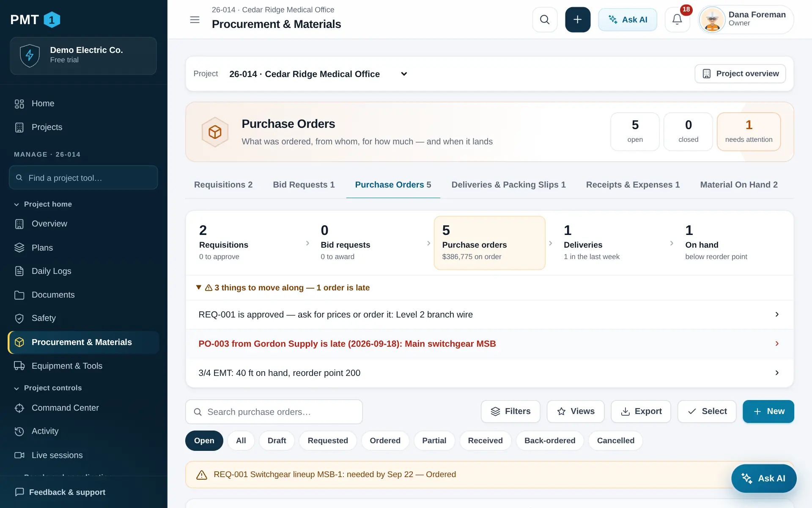This screenshot has height=508, width=812.
Task: Click the blue New button
Action: coord(768,411)
